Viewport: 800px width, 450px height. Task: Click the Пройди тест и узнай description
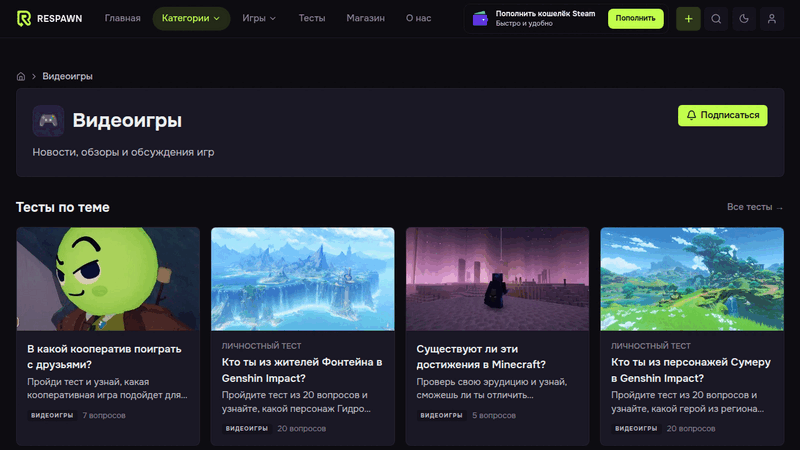[107, 388]
